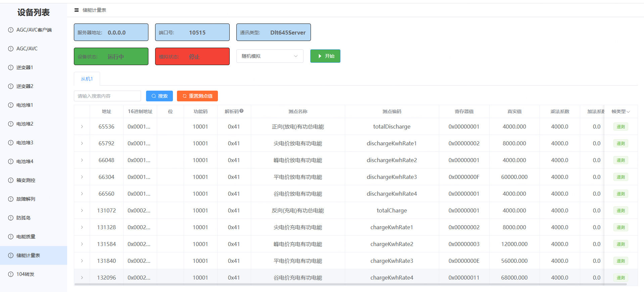This screenshot has width=644, height=292.
Task: Open 104转发 in the device list
Action: [x=34, y=274]
